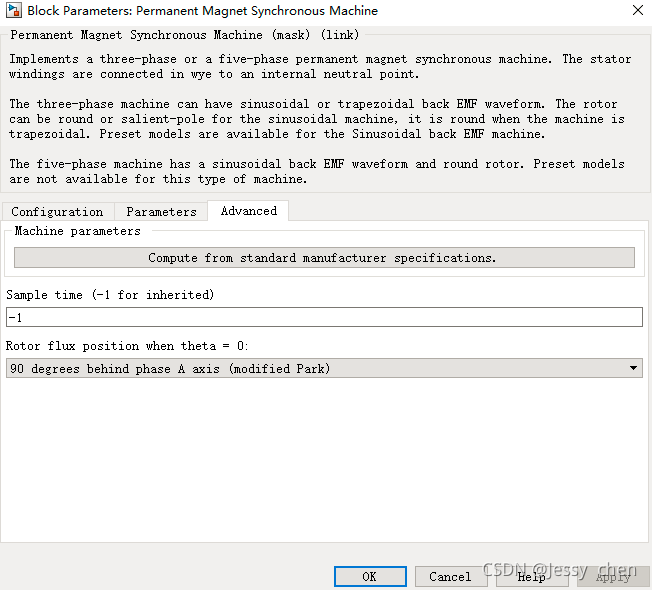Confirm settings with the OK button
Viewport: 652px width, 590px height.
pos(370,577)
